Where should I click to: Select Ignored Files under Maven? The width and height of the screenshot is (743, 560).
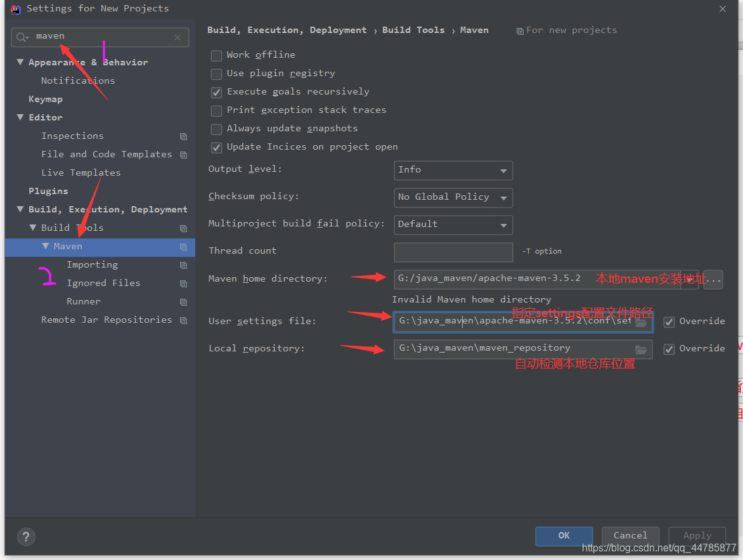(103, 283)
